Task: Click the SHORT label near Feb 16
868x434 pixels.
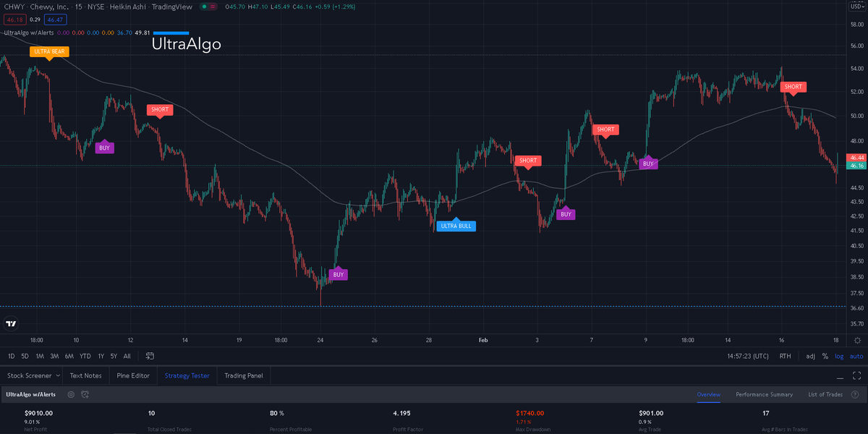Action: tap(793, 88)
